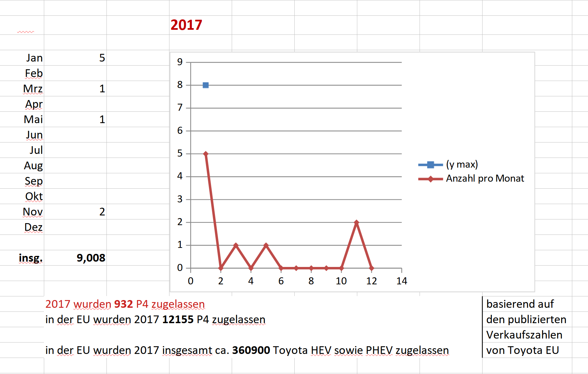Click the blue legend marker for (y max)
Image resolution: width=588 pixels, height=374 pixels.
tap(430, 165)
